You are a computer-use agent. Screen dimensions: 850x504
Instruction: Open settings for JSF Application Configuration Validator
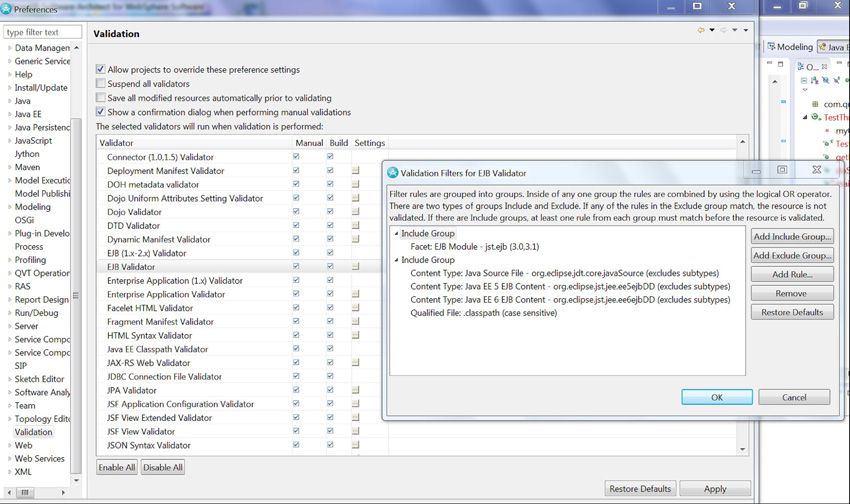point(356,404)
